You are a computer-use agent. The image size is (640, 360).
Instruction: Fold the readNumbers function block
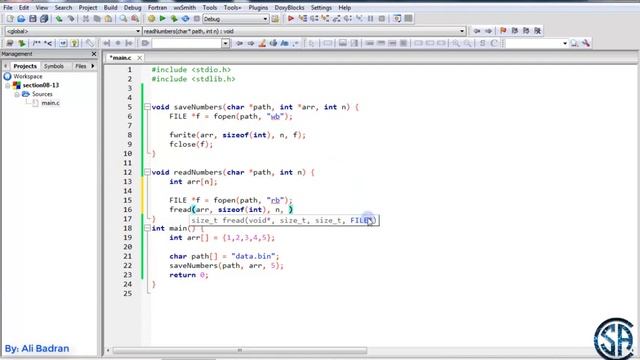tap(147, 172)
